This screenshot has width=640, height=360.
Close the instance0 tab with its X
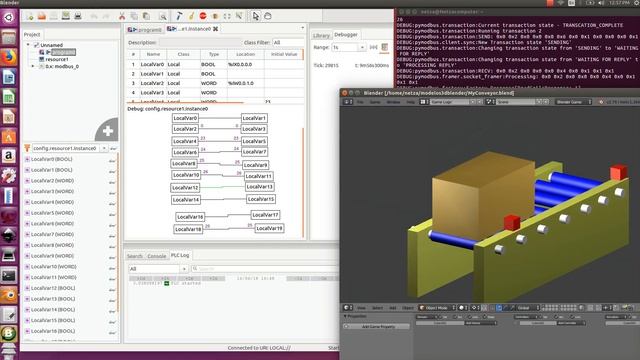tap(216, 29)
